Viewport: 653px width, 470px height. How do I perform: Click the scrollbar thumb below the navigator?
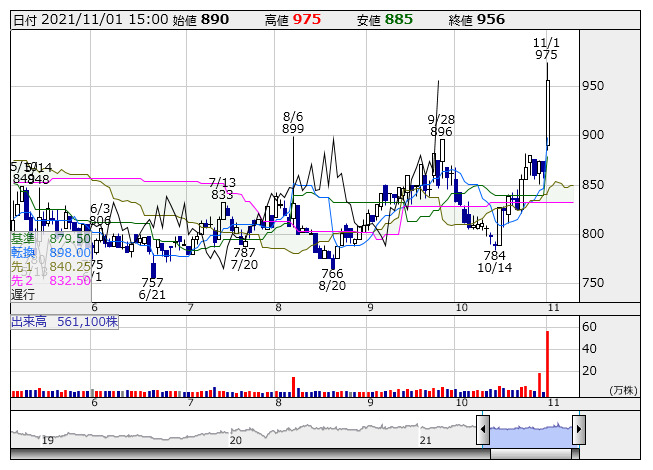(x=530, y=453)
